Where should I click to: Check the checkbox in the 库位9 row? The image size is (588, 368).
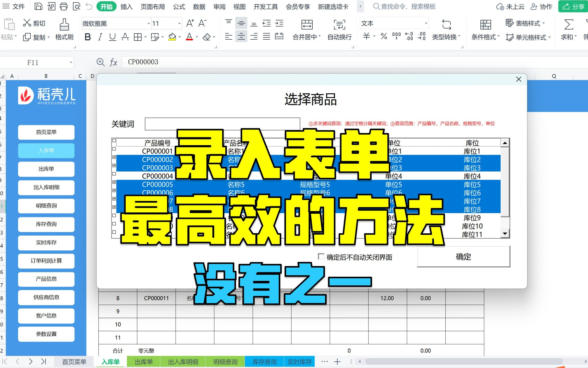[114, 215]
